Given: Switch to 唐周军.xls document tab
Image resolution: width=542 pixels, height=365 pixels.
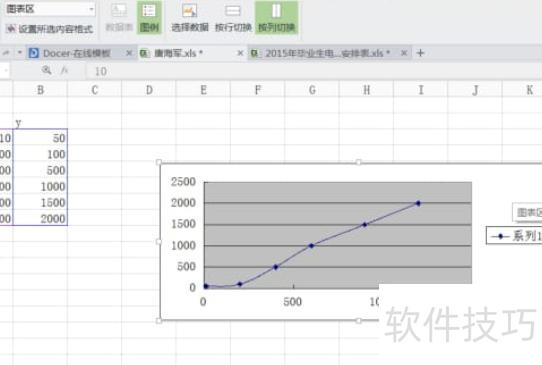Looking at the screenshot, I should coord(178,53).
